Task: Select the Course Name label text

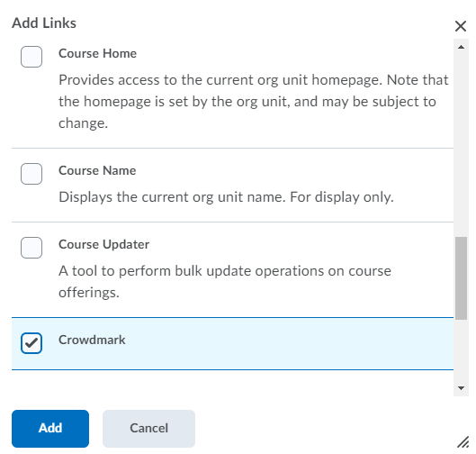Action: pos(97,170)
